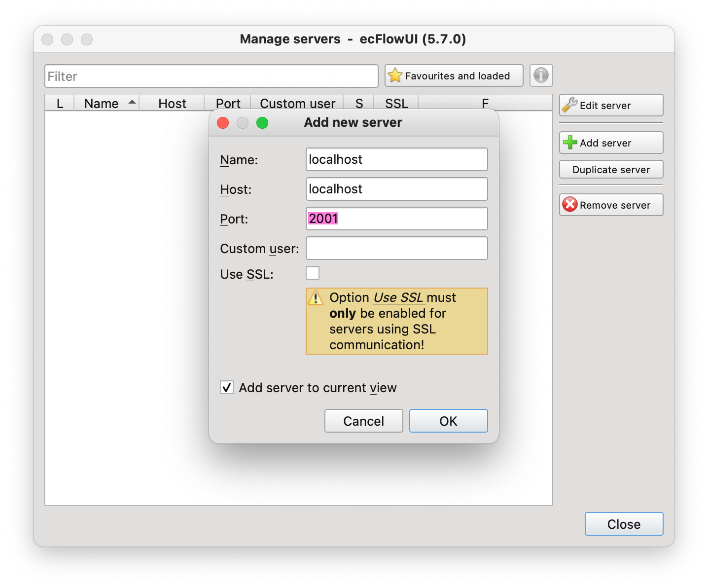This screenshot has width=708, height=588.
Task: Click Duplicate server button
Action: pos(611,169)
